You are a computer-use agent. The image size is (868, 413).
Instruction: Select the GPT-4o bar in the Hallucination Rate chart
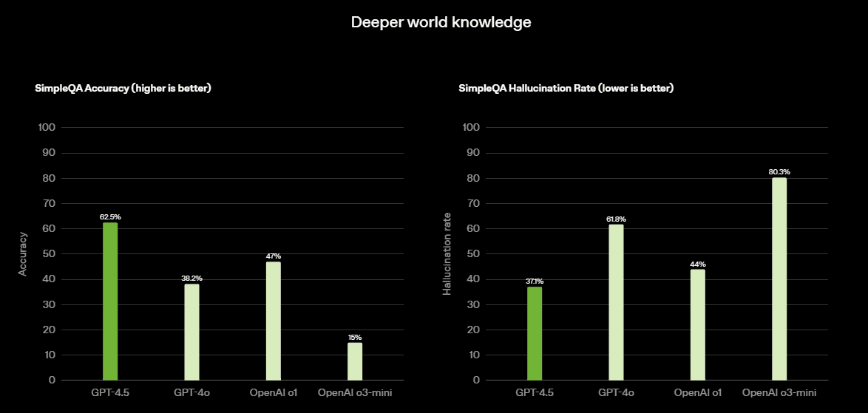point(616,302)
